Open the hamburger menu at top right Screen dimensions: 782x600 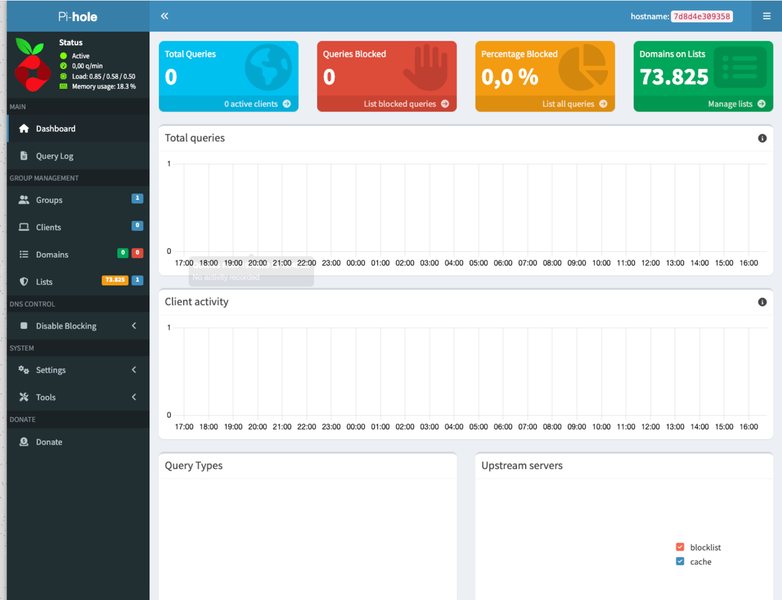(x=766, y=16)
